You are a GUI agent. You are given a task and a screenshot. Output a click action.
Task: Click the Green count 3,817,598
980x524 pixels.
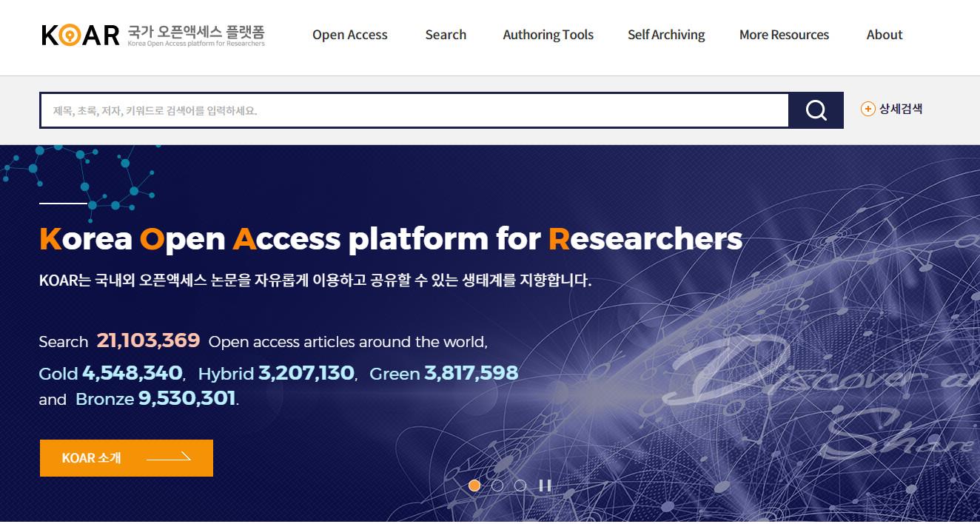471,373
